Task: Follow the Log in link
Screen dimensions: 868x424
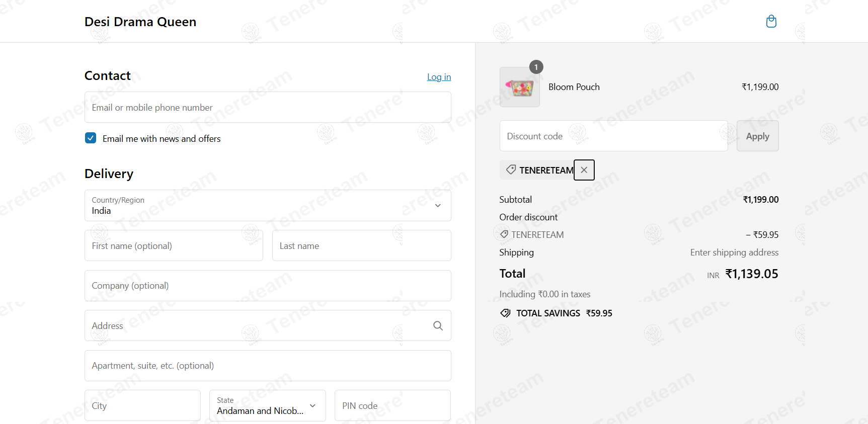Action: 439,77
